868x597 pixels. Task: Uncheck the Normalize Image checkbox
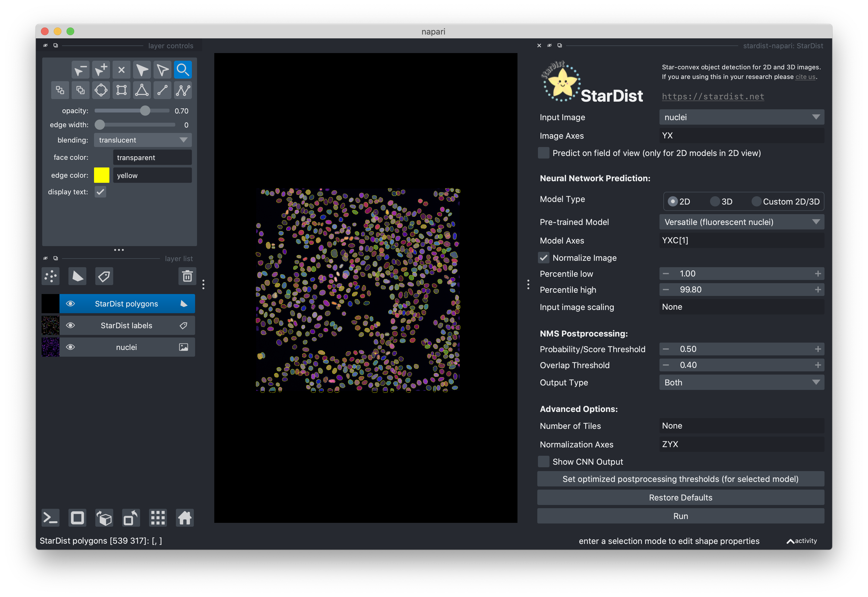click(543, 258)
